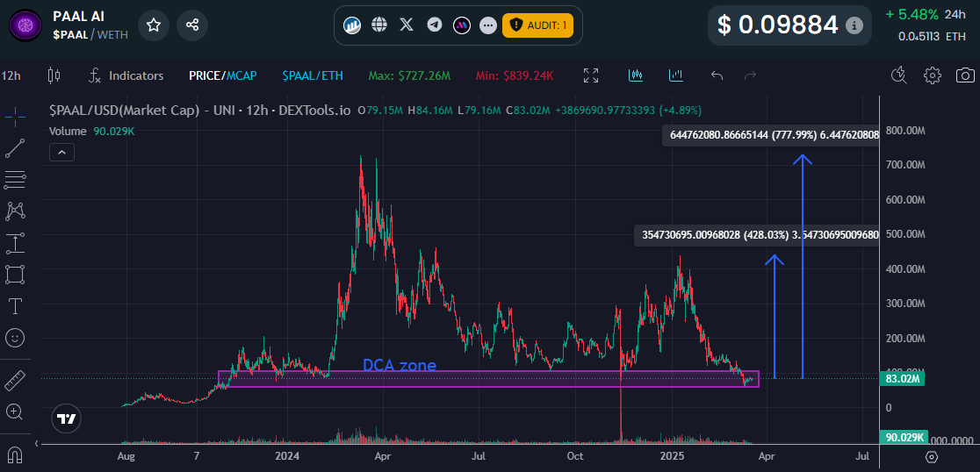This screenshot has width=980, height=472.
Task: Click the Max: $727.26M value
Action: (409, 75)
